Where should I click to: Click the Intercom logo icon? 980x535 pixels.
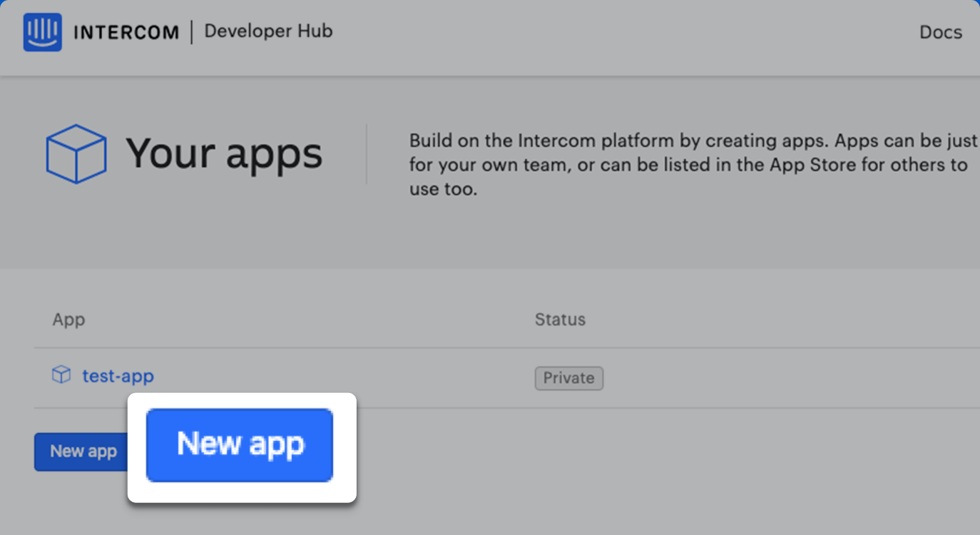coord(42,32)
